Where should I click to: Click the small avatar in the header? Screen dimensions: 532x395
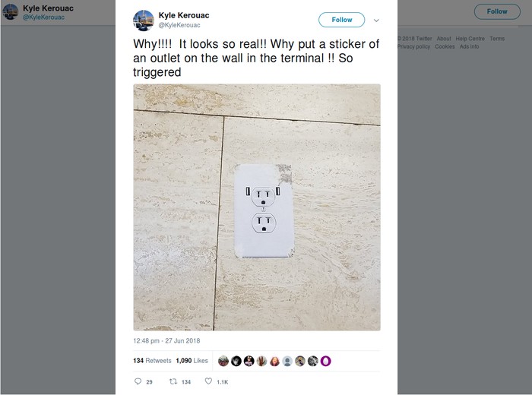11,11
